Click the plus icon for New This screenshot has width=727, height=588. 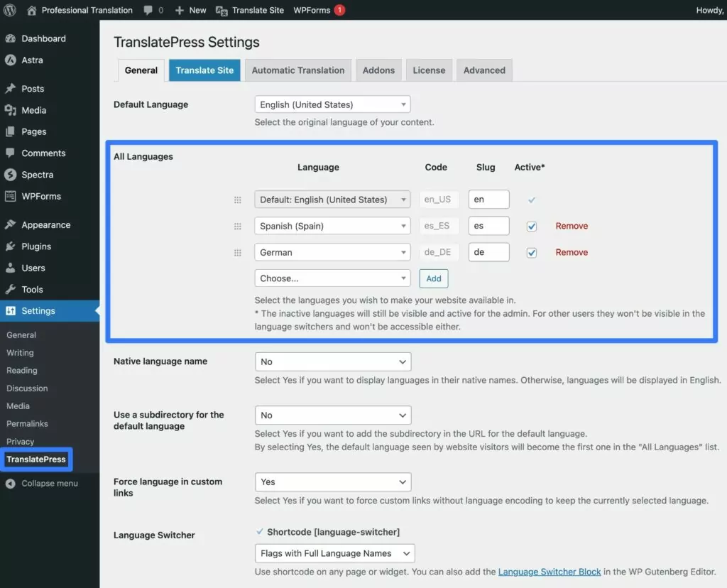(180, 10)
